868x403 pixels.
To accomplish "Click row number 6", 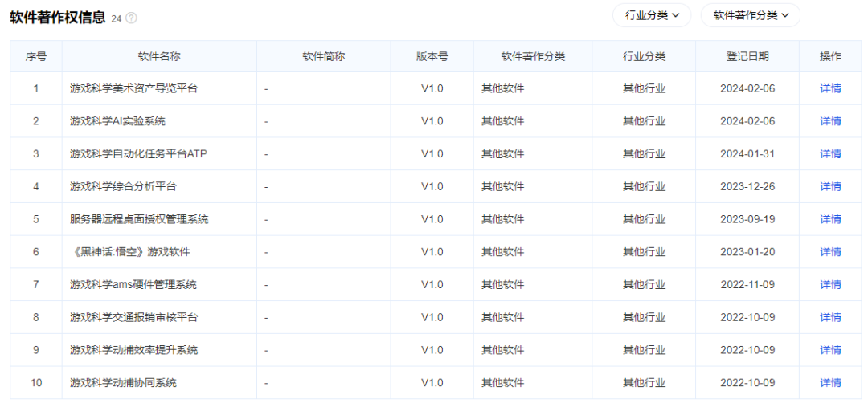I will [x=36, y=251].
